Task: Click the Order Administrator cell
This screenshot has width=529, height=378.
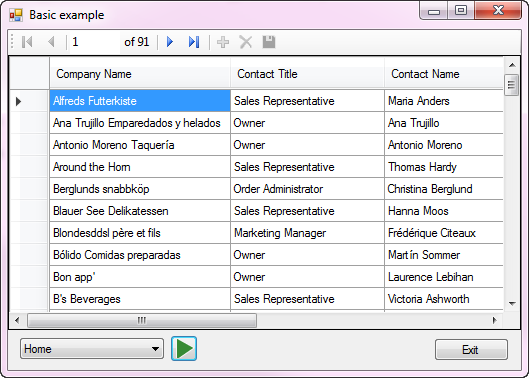Action: (307, 189)
